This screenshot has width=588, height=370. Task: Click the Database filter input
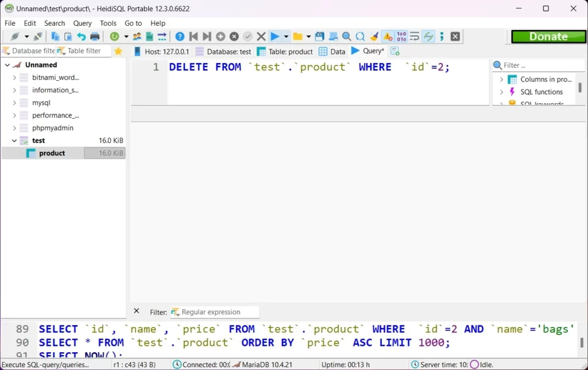point(29,50)
